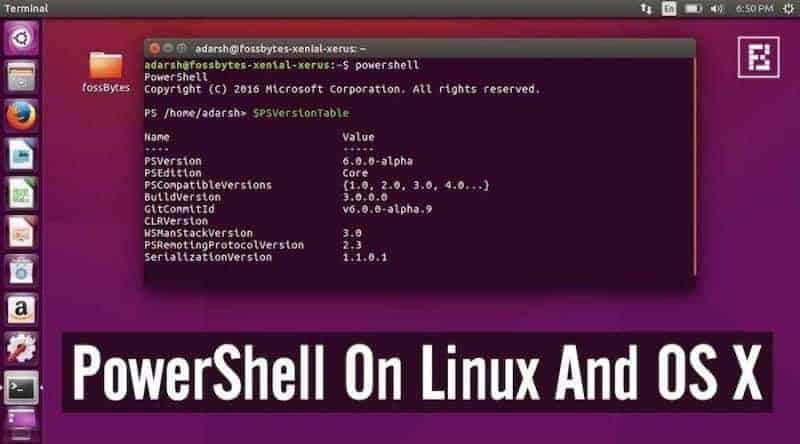Select the Terminal icon in the launcher
The image size is (800, 444).
pyautogui.click(x=21, y=388)
